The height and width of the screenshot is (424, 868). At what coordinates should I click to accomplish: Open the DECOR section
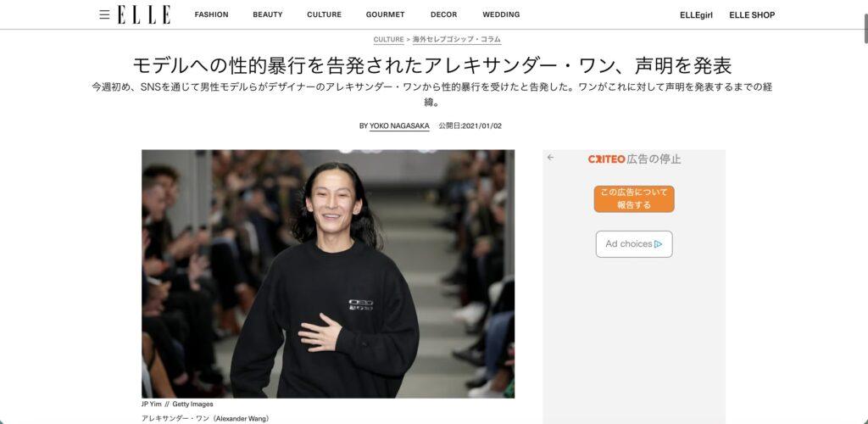click(x=444, y=15)
